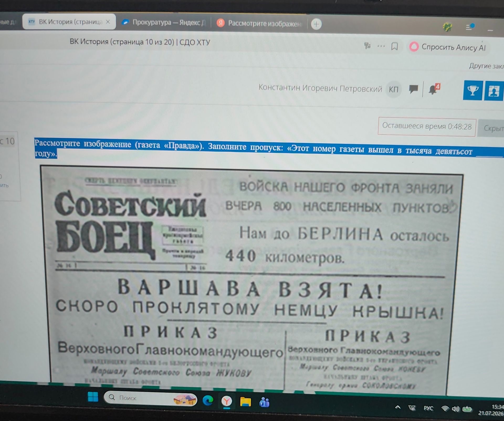
Task: Open the three-dots page menu
Action: (381, 46)
